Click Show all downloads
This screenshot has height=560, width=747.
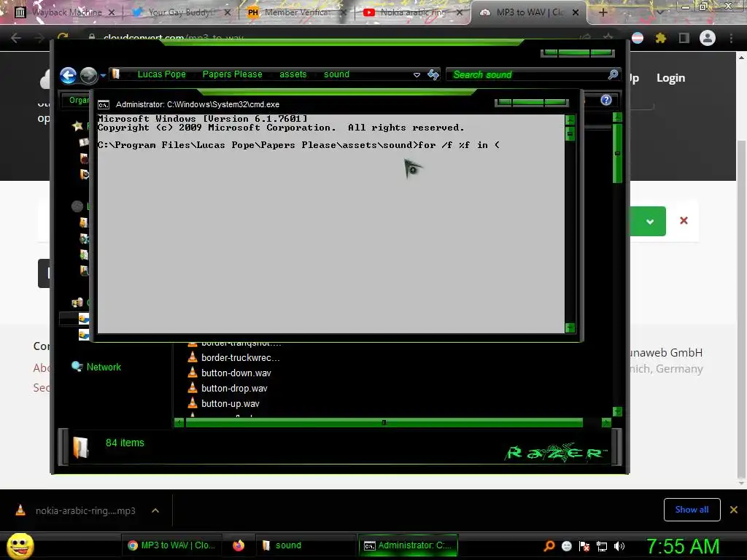(x=692, y=510)
